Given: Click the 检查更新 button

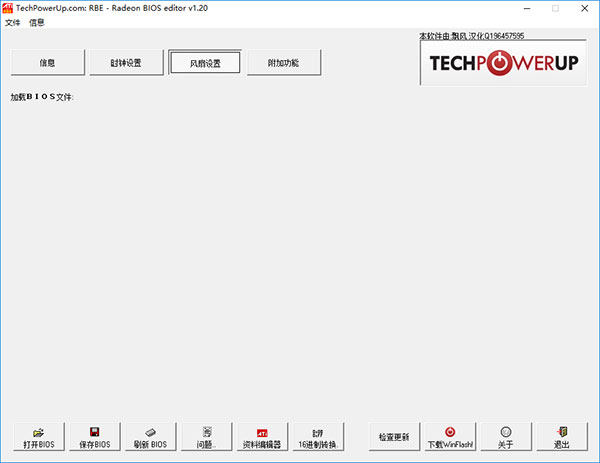Looking at the screenshot, I should [x=394, y=437].
